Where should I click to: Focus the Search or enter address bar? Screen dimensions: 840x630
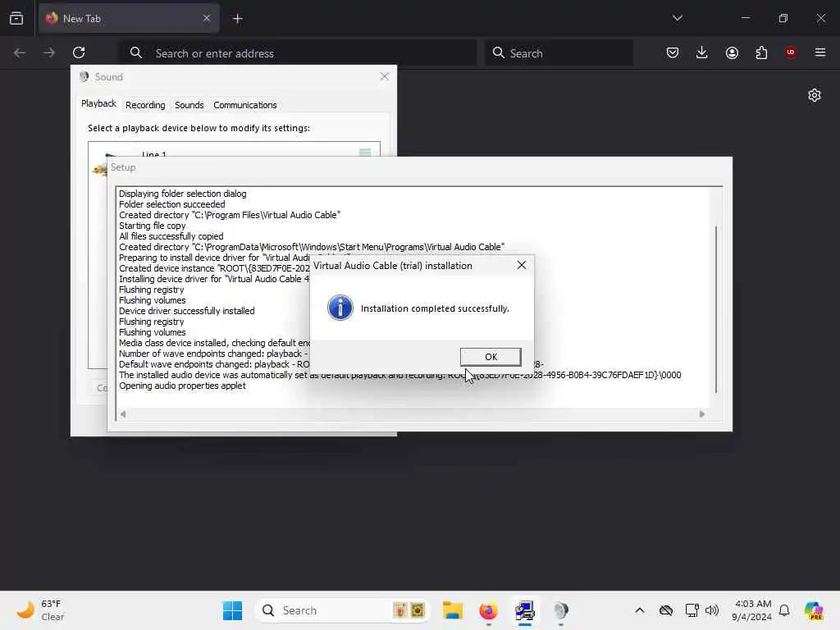click(x=298, y=53)
